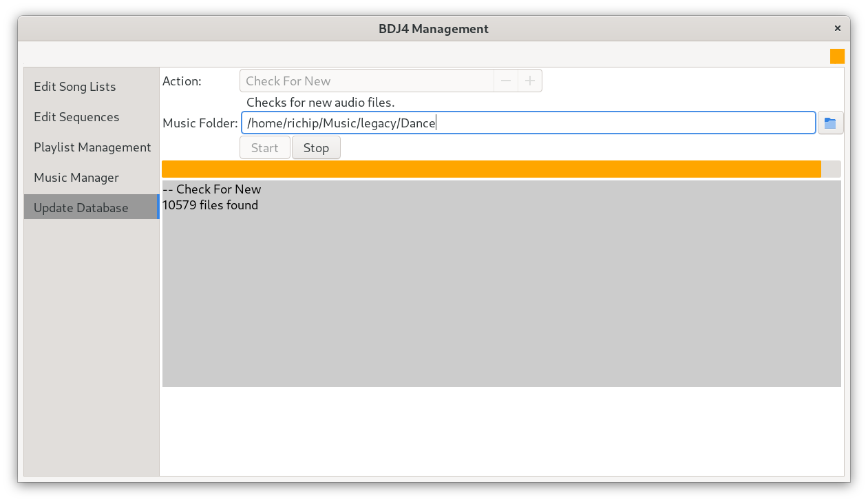Image resolution: width=868 pixels, height=502 pixels.
Task: Close the BDJ4 Management window
Action: (x=837, y=29)
